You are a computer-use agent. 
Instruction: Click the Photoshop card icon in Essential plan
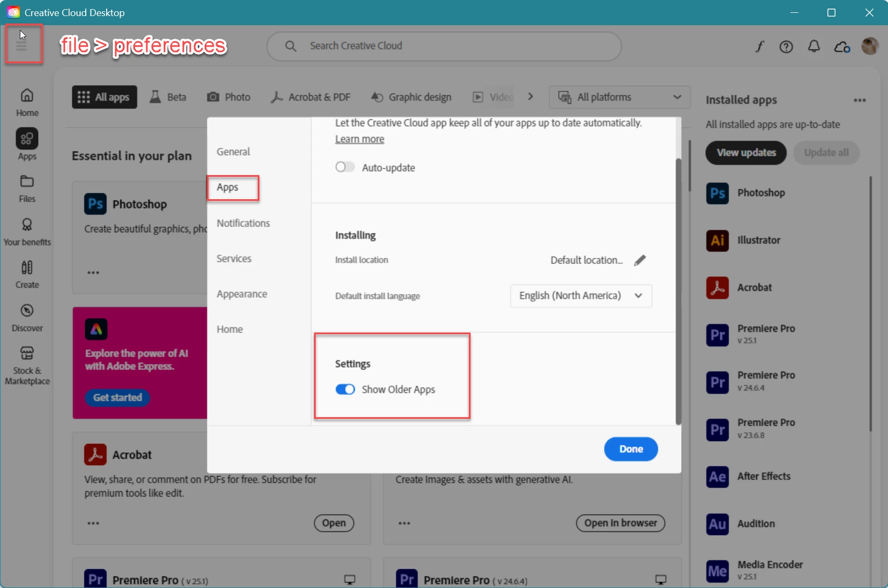tap(95, 204)
